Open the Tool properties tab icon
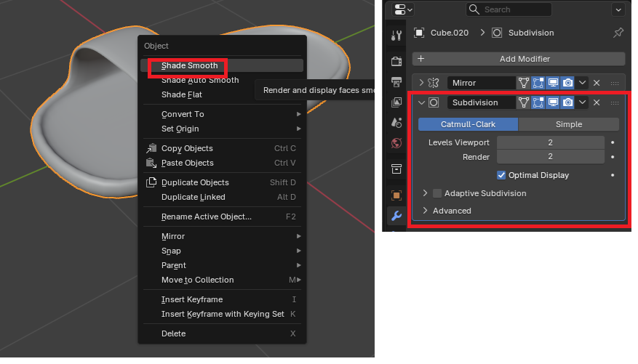The width and height of the screenshot is (638, 364). coord(396,36)
